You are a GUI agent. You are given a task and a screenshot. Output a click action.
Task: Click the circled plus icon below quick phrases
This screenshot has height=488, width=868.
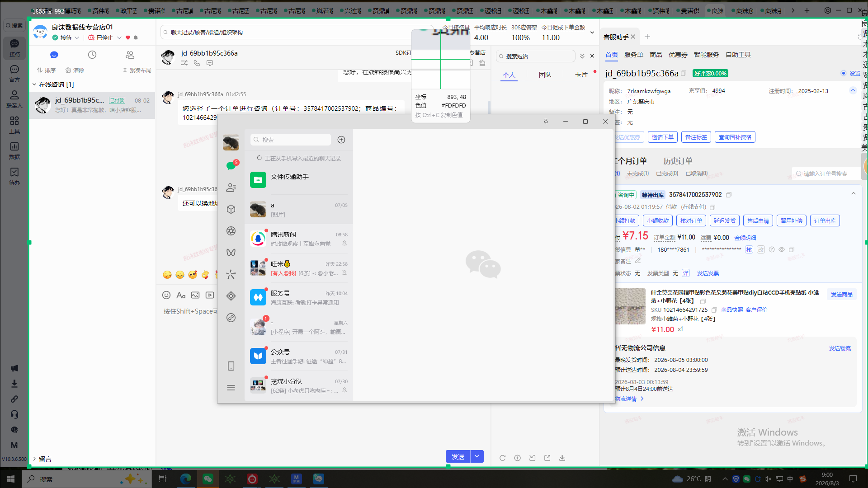518,458
